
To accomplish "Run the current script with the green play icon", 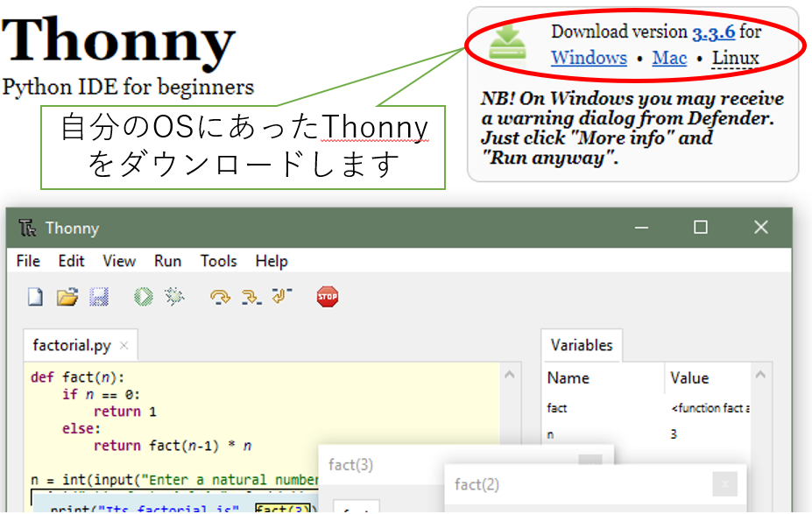I will [x=144, y=297].
